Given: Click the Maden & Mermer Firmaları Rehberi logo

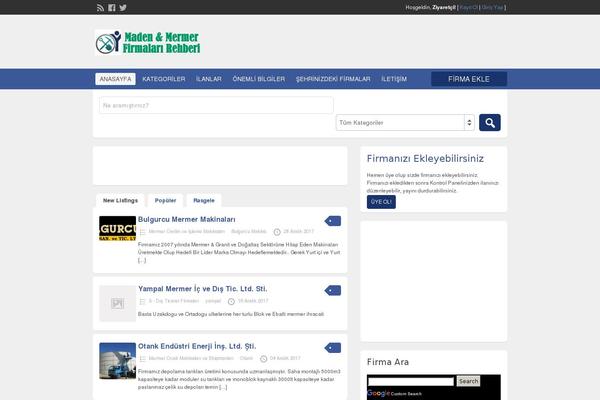Looking at the screenshot, I should [148, 42].
